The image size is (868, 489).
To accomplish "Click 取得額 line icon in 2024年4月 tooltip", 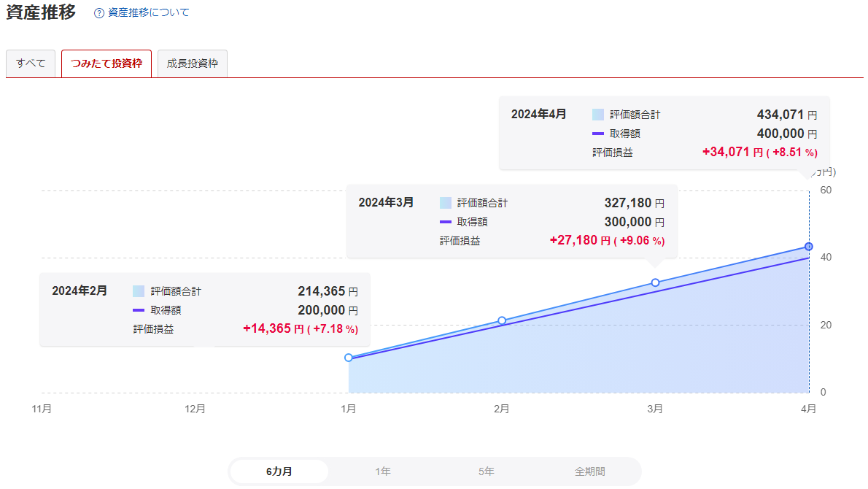I will pos(598,134).
